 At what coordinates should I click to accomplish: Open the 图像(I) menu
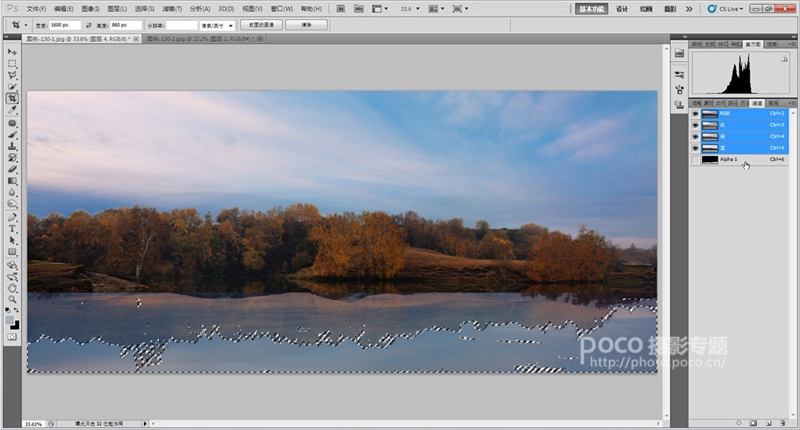coord(90,9)
